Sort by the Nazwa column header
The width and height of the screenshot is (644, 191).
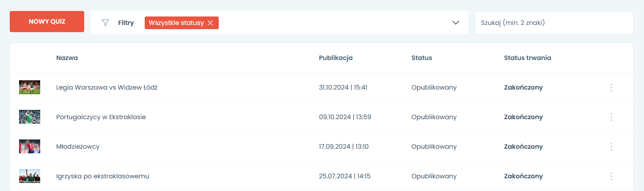(67, 58)
